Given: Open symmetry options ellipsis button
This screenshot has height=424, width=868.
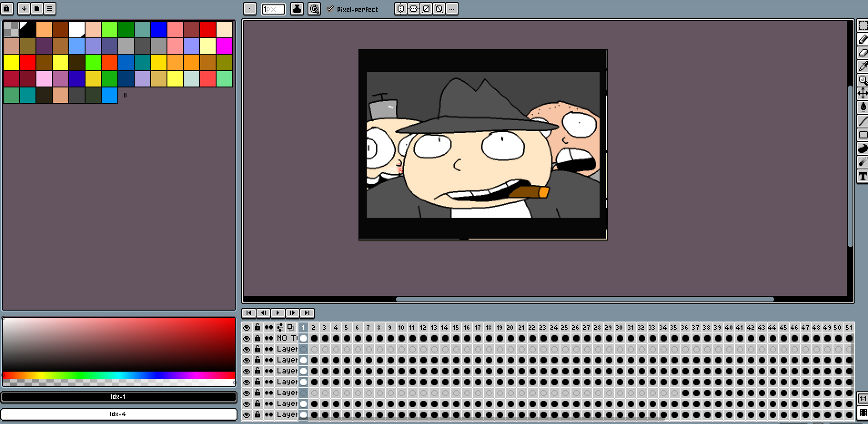Looking at the screenshot, I should (x=451, y=9).
